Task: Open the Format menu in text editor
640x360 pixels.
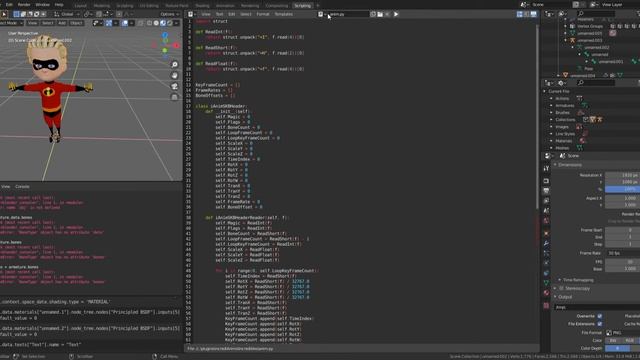Action: [263, 14]
